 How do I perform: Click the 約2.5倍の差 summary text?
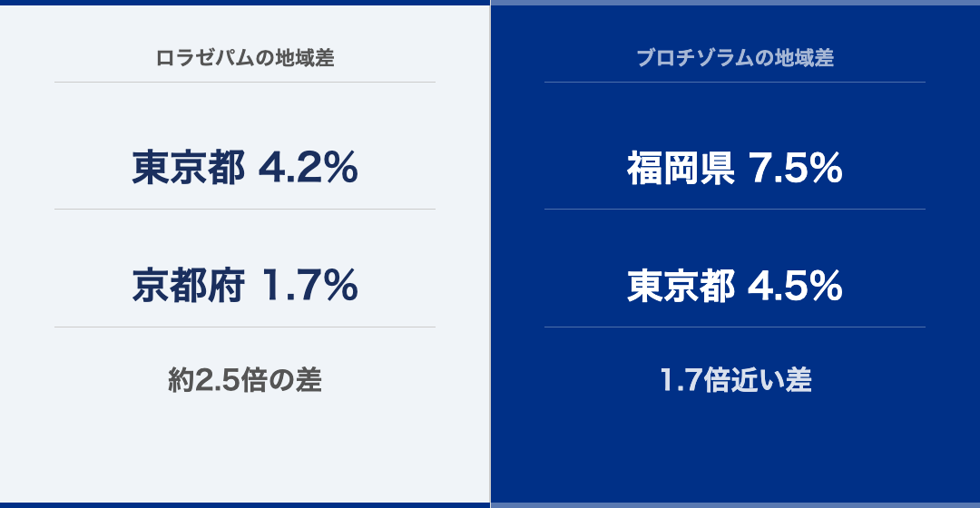[x=245, y=380]
